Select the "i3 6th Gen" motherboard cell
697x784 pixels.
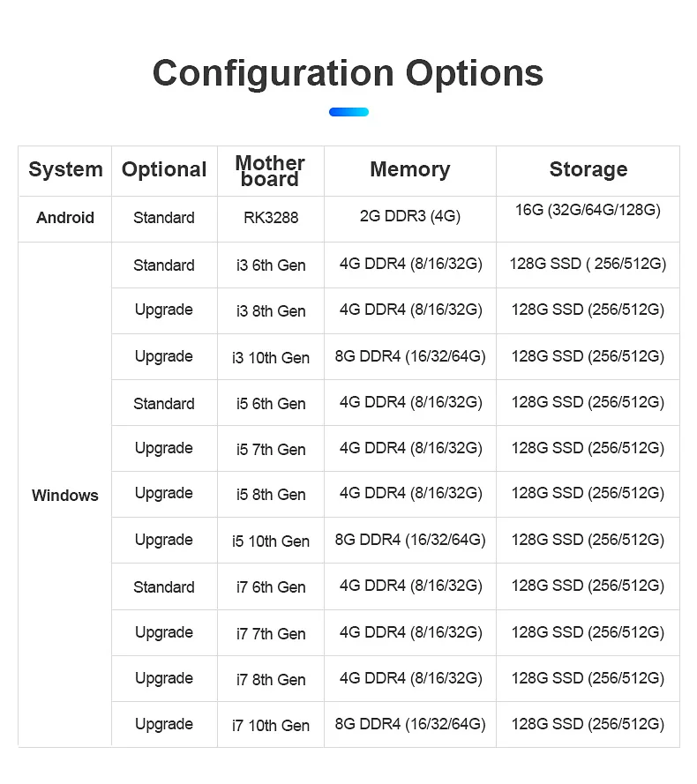tap(270, 265)
